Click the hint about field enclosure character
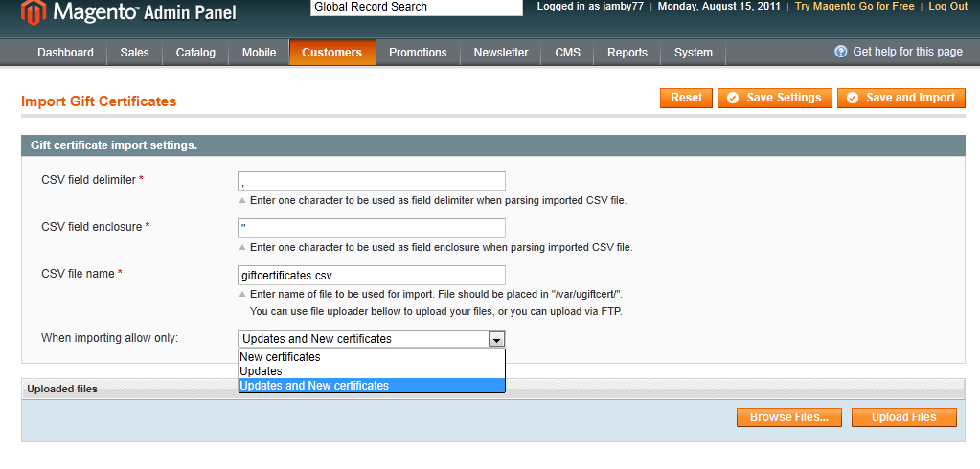Image resolution: width=980 pixels, height=469 pixels. (442, 247)
